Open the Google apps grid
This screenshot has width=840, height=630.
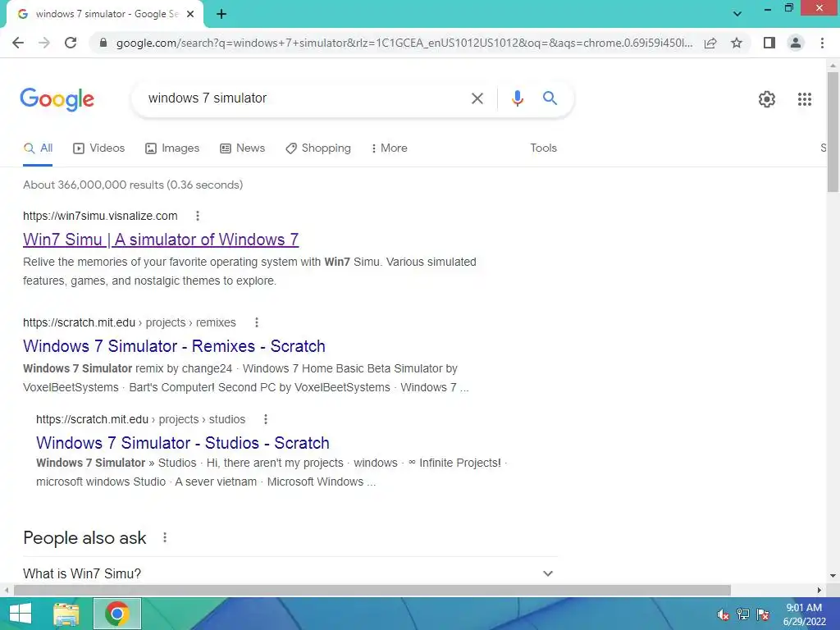pos(805,99)
